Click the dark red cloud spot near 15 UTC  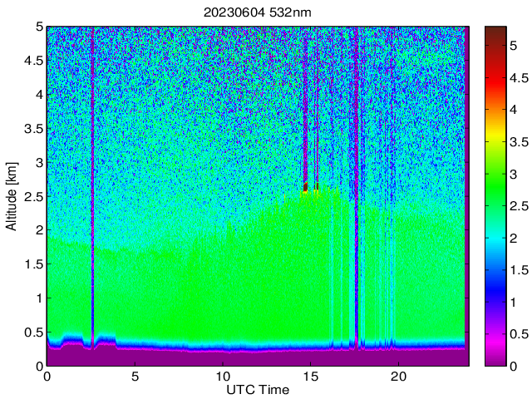305,186
